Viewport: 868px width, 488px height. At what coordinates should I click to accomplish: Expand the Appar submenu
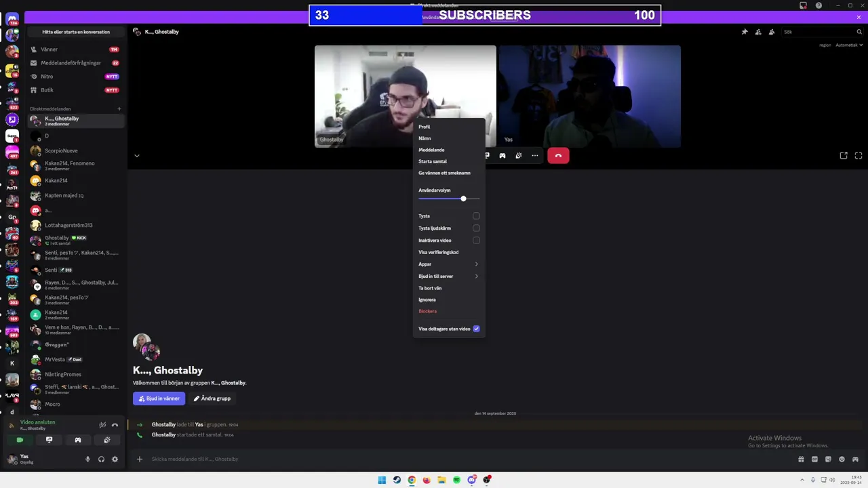[x=449, y=264]
